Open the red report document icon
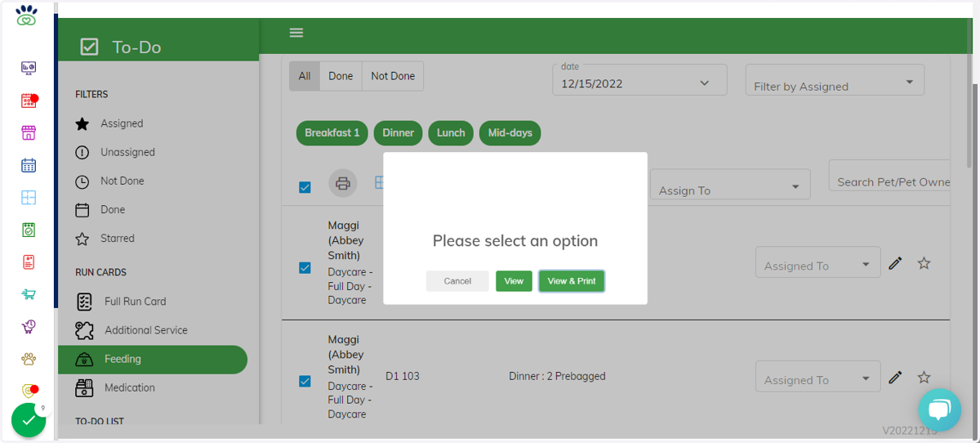 [x=29, y=262]
